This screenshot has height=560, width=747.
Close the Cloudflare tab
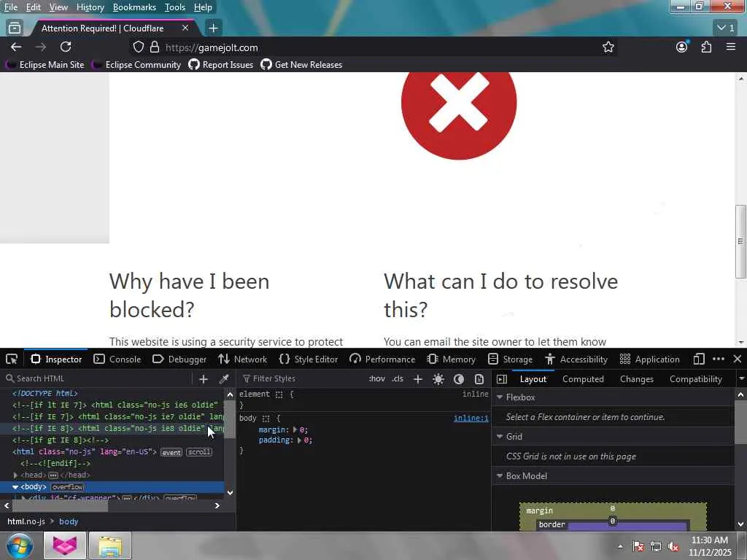(x=185, y=28)
